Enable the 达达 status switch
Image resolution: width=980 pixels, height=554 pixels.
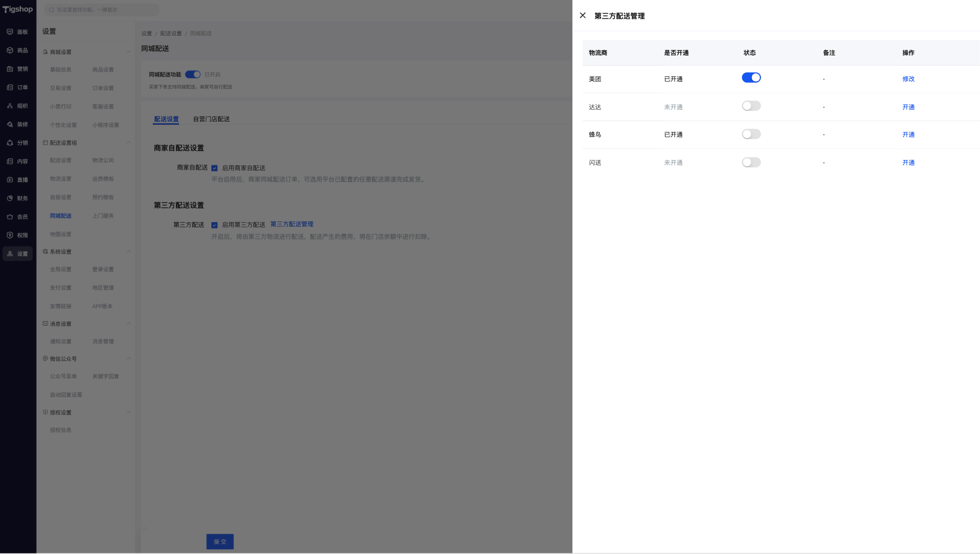(751, 106)
